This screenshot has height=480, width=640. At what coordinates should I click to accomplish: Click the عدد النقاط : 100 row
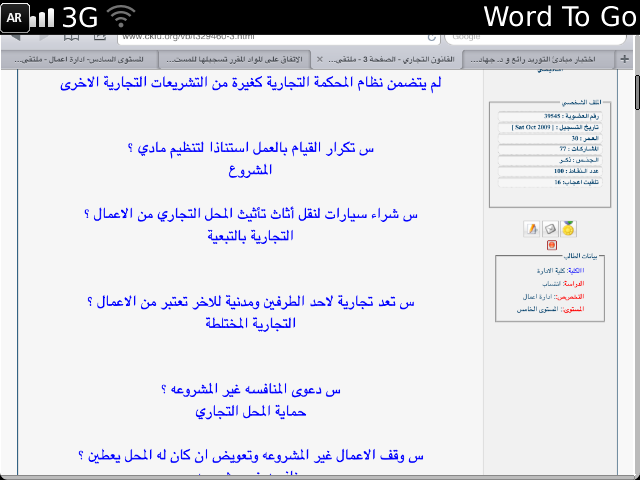550,171
